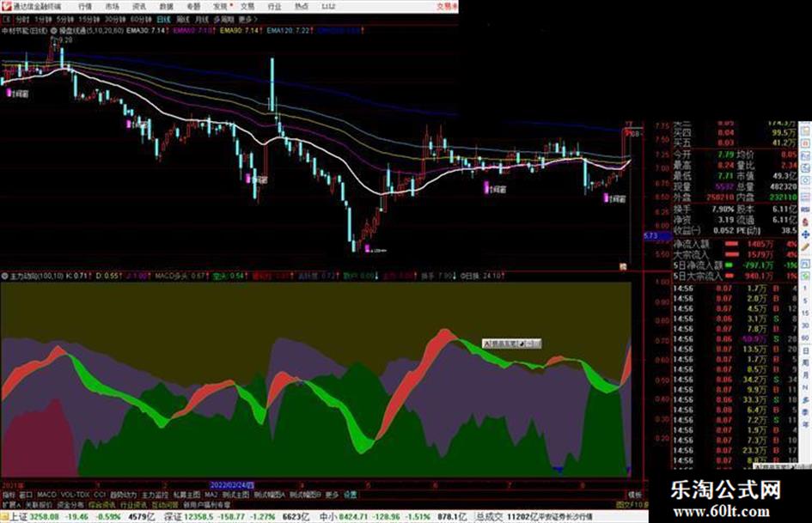Select the VOL-TDX indicator tab
This screenshot has width=812, height=523.
coord(75,495)
